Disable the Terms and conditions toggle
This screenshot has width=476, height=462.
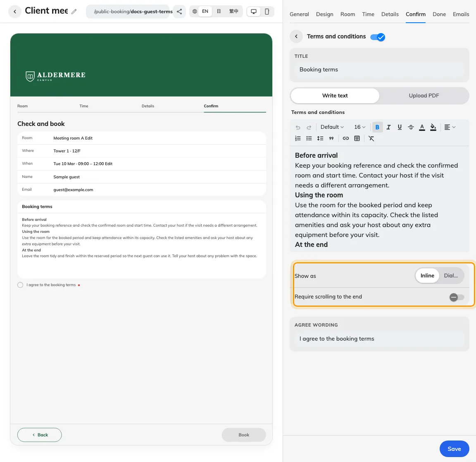[378, 37]
